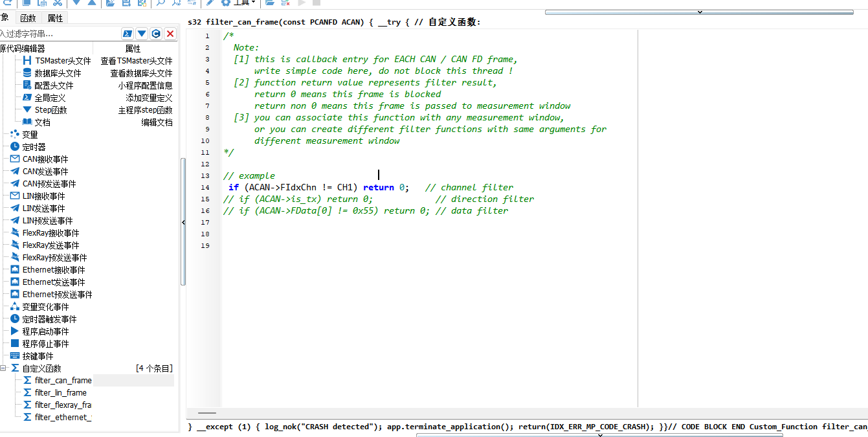This screenshot has height=437, width=868.
Task: Click the 添加变量定义 link
Action: (x=150, y=98)
